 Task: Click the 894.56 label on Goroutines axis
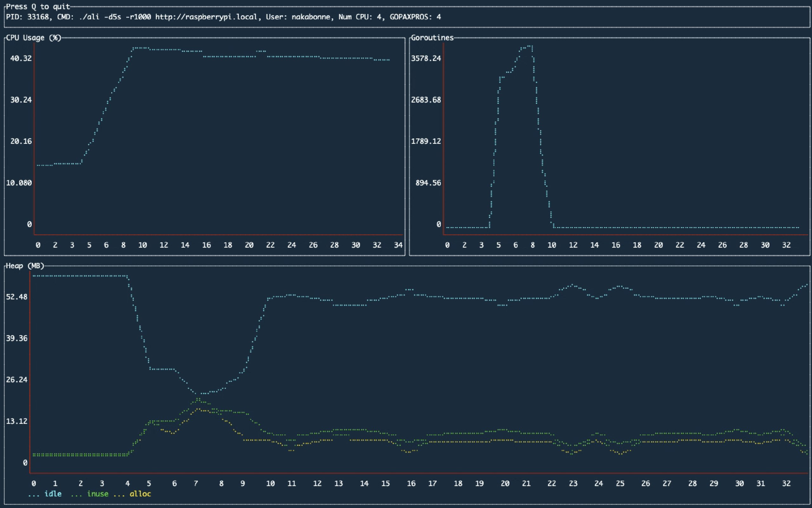click(428, 183)
